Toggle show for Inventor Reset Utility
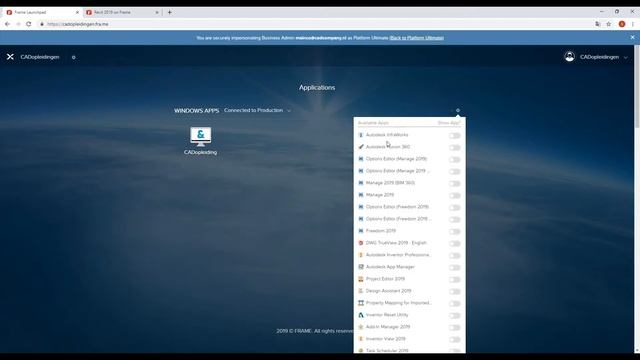Viewport: 640px width, 360px height. tap(454, 316)
